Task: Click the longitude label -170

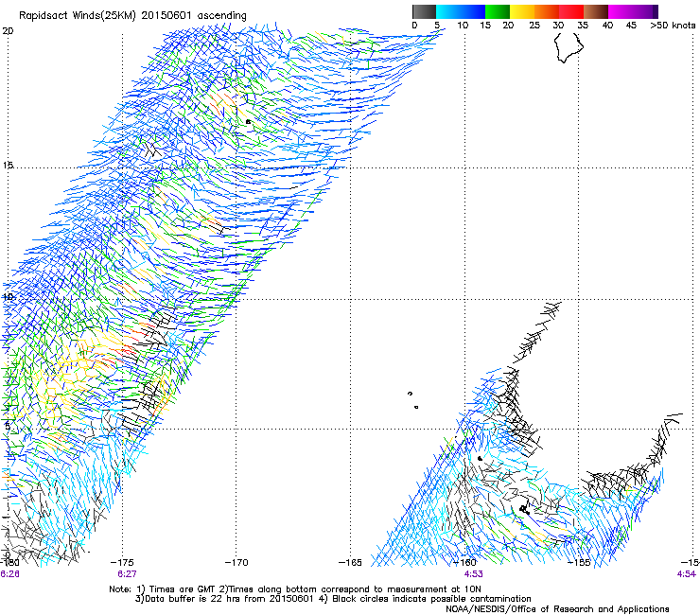Action: click(236, 563)
